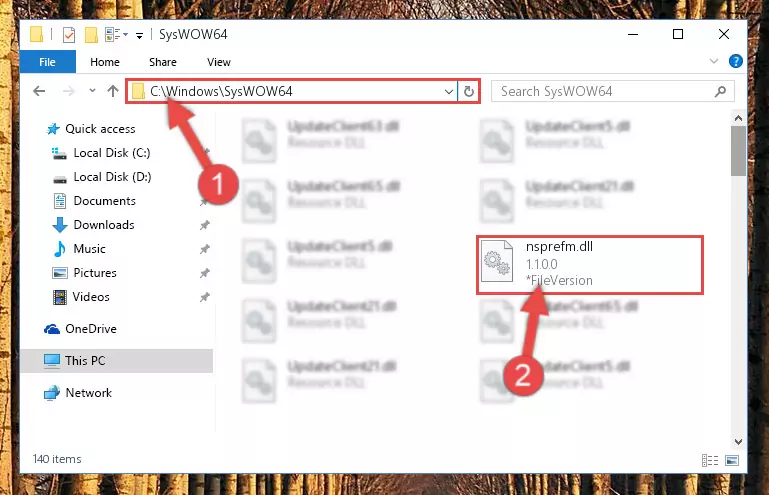Click the nsprefm.dll gear file icon
Viewport: 769px width, 495px height.
497,261
